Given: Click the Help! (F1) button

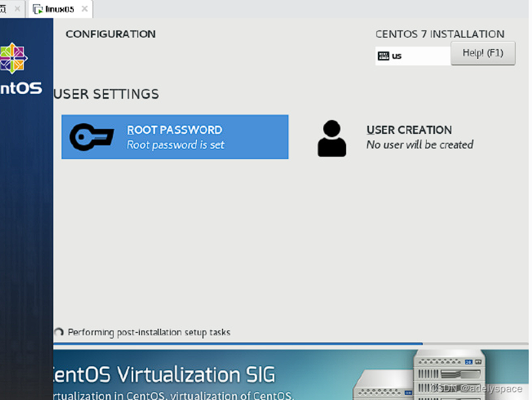Looking at the screenshot, I should pyautogui.click(x=483, y=54).
